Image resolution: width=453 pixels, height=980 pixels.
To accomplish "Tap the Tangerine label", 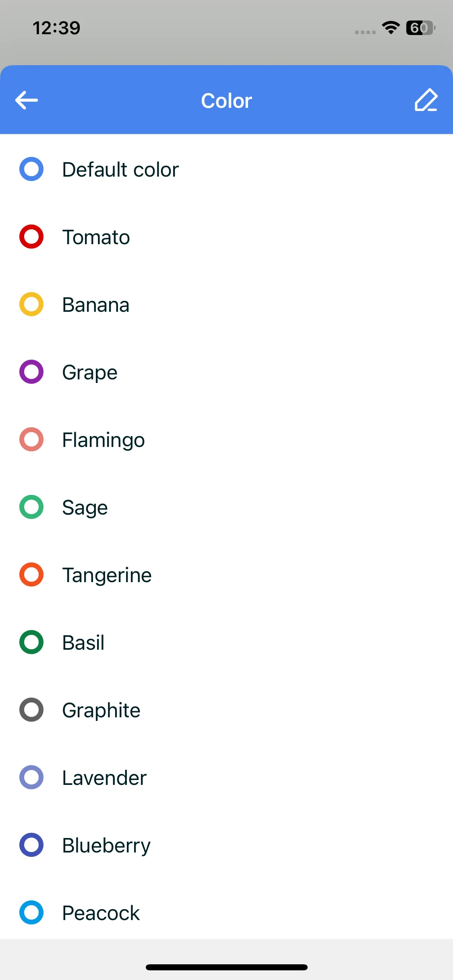I will (107, 575).
